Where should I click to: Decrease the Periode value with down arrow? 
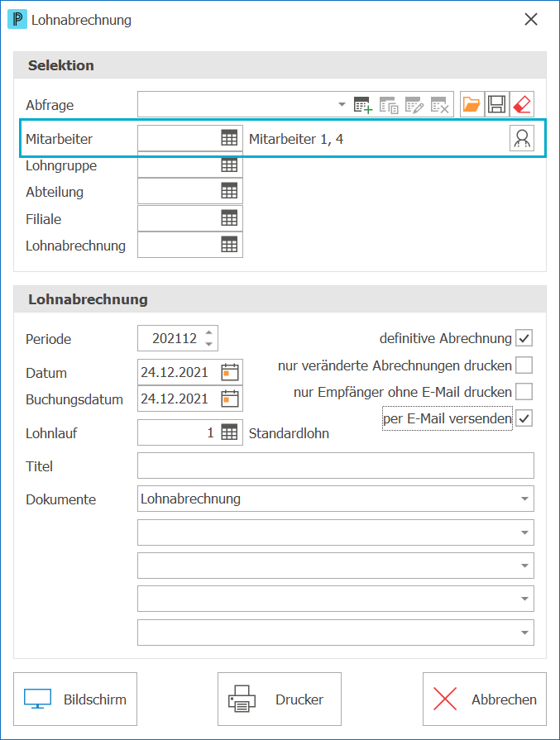(208, 344)
